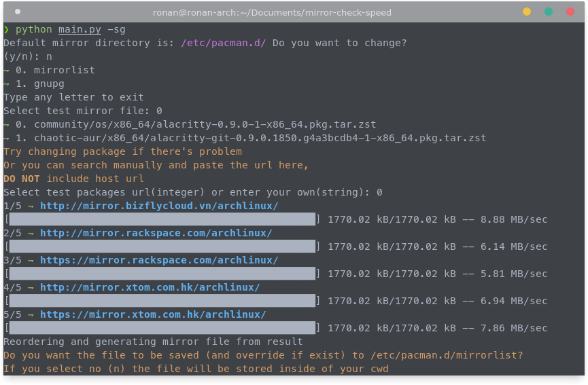Click the underlined 'main.py' in the command
Image resolution: width=588 pixels, height=385 pixels.
[x=80, y=30]
